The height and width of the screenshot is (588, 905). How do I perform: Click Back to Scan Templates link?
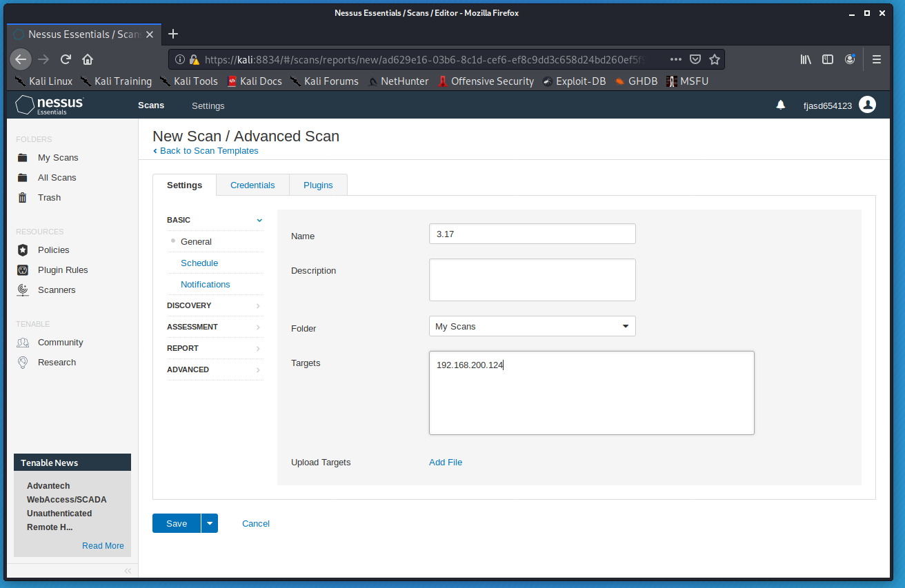coord(206,151)
